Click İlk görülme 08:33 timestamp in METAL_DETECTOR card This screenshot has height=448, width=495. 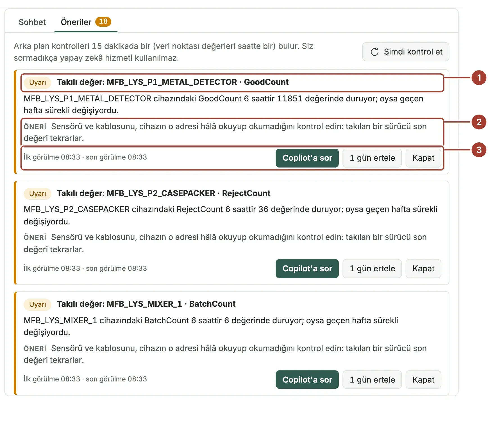pos(52,157)
